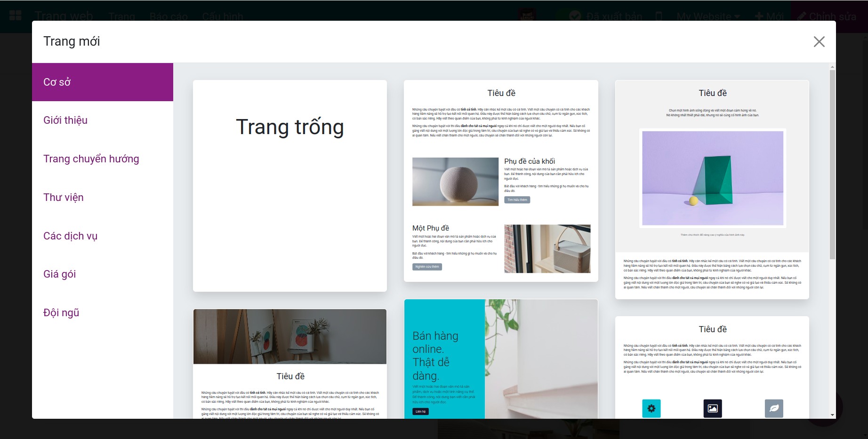Select the Bán hàng online cover template
This screenshot has width=868, height=439.
501,359
